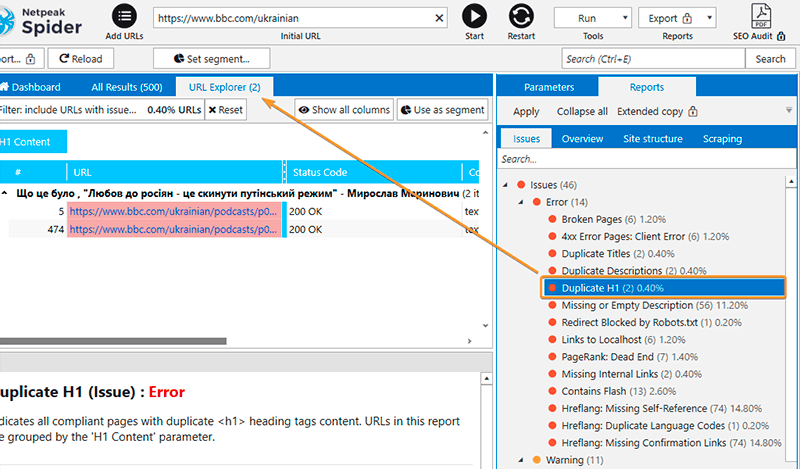800x469 pixels.
Task: Open the SEO Audit PDF icon
Action: click(x=761, y=16)
